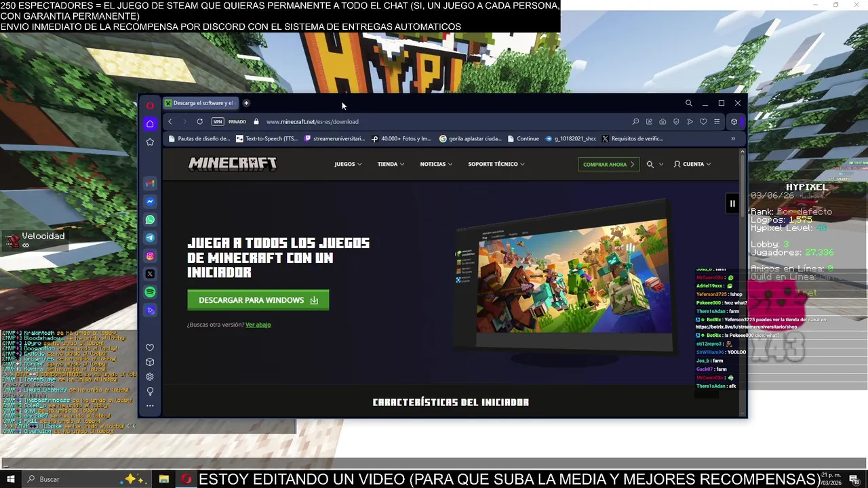Click the forward navigation arrow
The width and height of the screenshot is (868, 488).
[x=184, y=121]
